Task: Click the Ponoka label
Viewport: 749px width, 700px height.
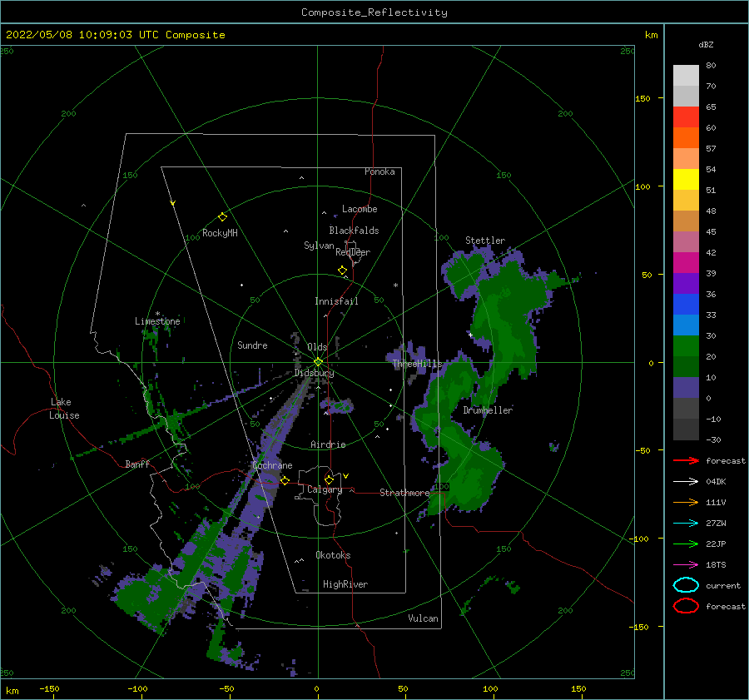Action: 379,171
